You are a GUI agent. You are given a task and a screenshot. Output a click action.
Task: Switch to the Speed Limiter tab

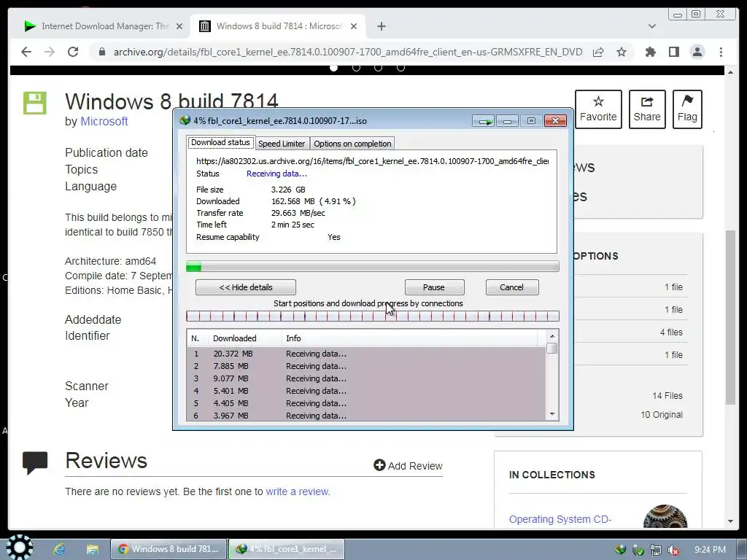(x=281, y=144)
